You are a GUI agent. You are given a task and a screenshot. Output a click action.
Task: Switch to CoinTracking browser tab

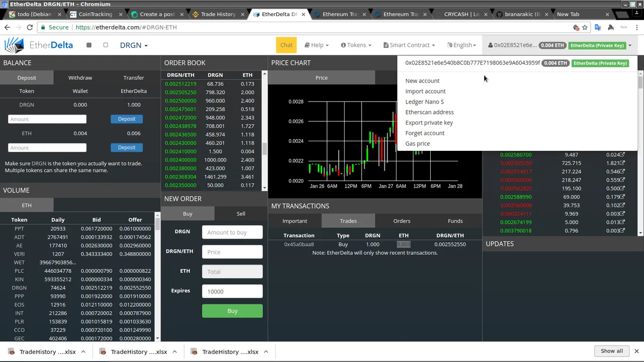tap(96, 14)
